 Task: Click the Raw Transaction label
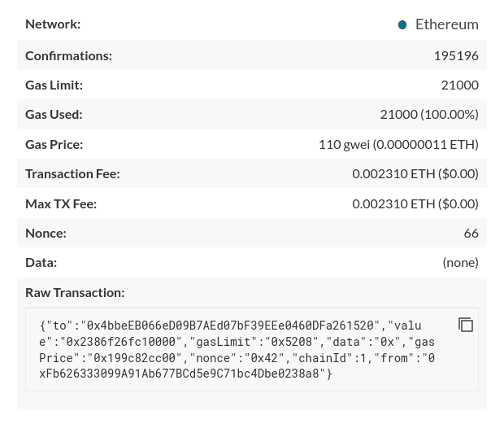[75, 292]
